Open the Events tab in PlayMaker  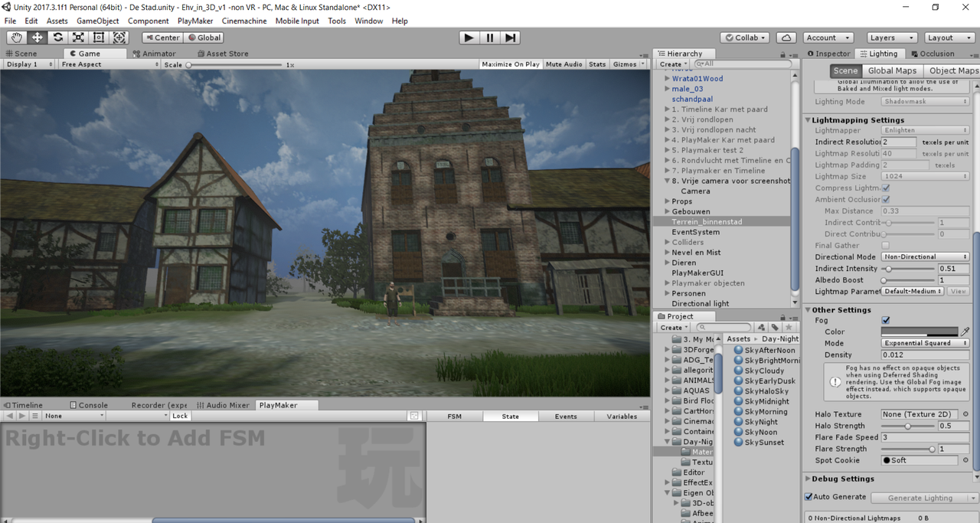pos(566,417)
